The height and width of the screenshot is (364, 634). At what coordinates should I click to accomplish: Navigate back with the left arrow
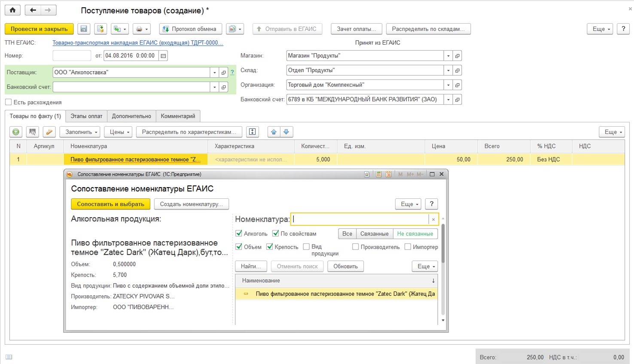(33, 10)
